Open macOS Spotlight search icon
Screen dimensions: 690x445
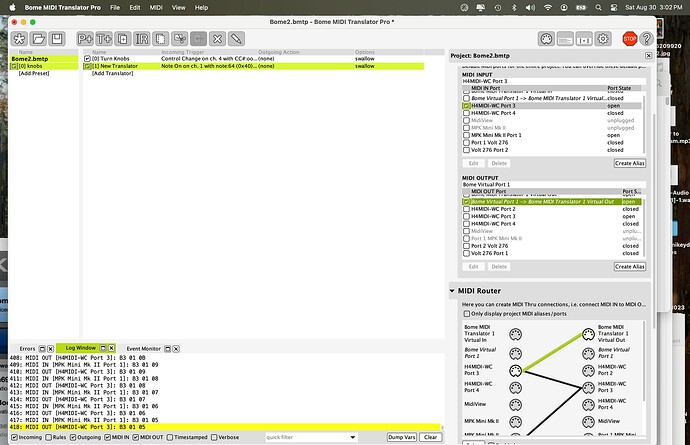click(x=598, y=7)
